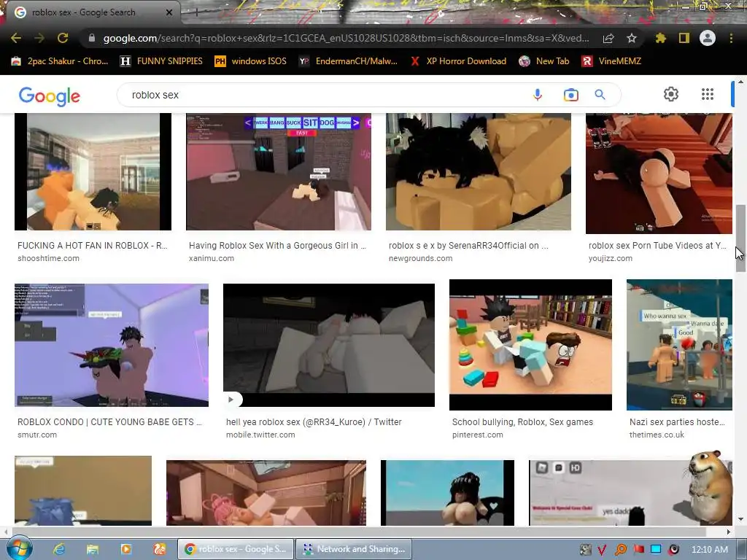Click the scrollbar down arrow
The image size is (747, 560).
[x=740, y=519]
